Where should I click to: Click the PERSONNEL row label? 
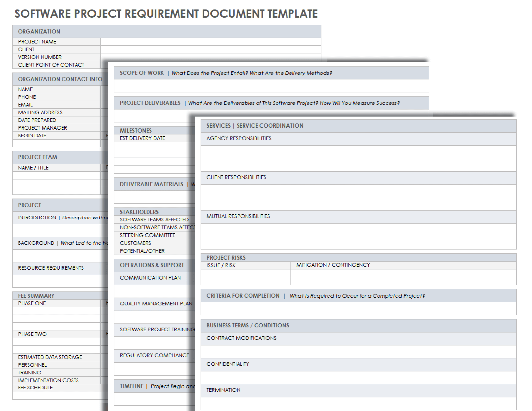pyautogui.click(x=32, y=365)
